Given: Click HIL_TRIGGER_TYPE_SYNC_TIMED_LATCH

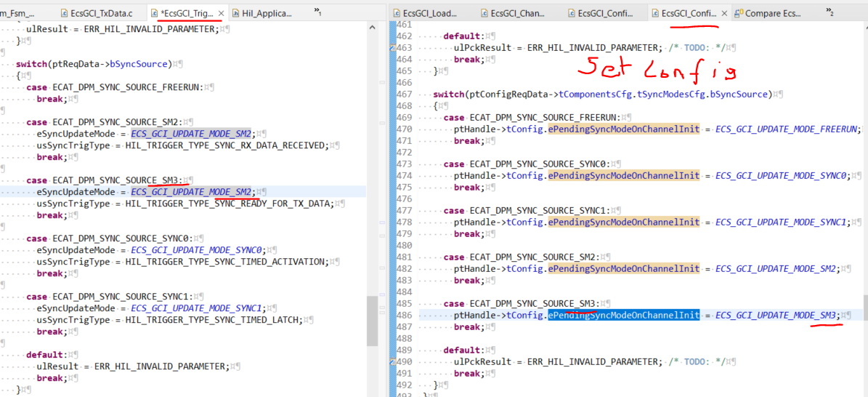Looking at the screenshot, I should 213,320.
